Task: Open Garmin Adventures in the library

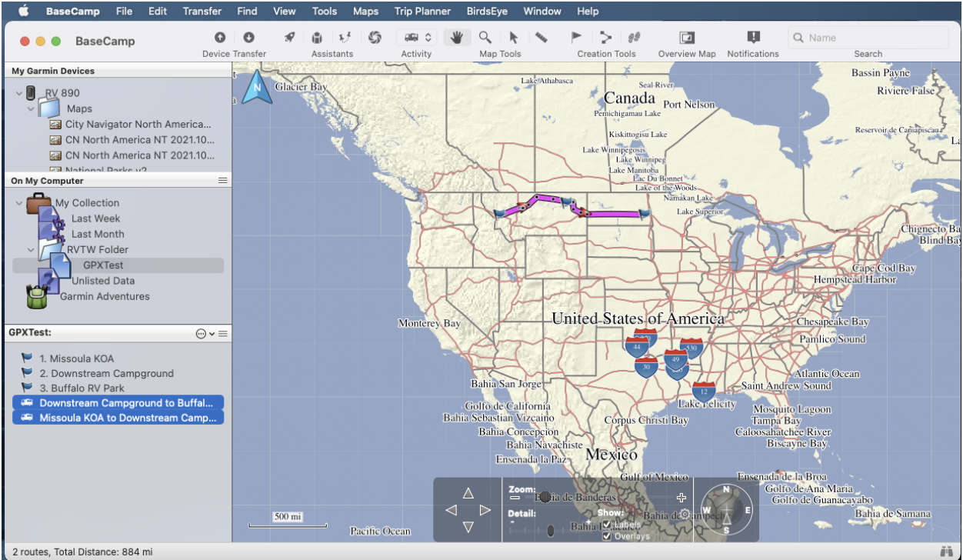Action: (105, 296)
